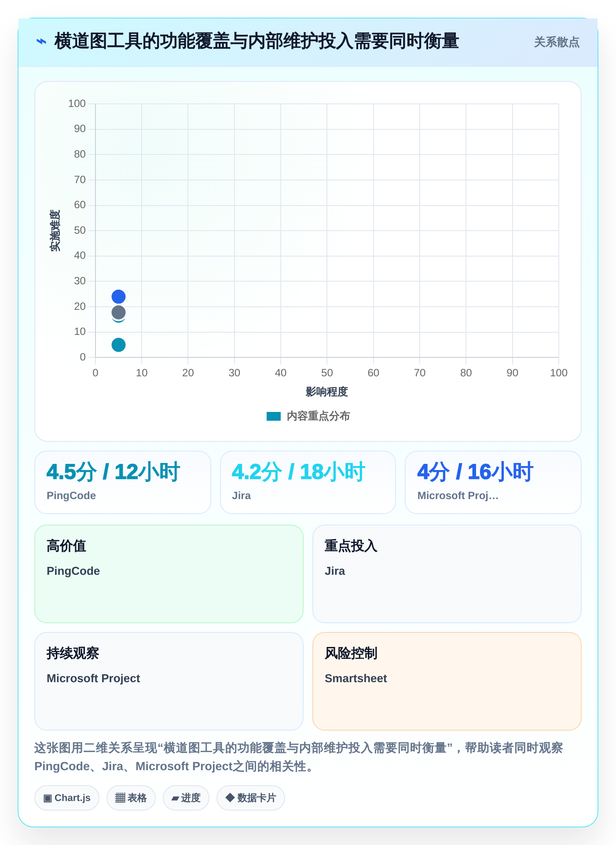This screenshot has height=845, width=616.
Task: Click the truncated Microsoft Proj… label
Action: (458, 496)
